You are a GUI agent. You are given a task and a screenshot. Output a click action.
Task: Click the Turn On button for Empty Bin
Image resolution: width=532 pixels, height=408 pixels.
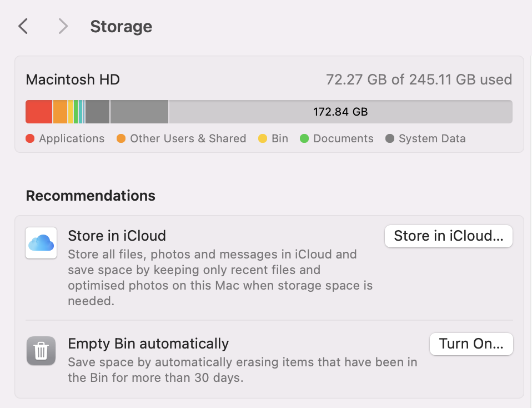coord(471,344)
